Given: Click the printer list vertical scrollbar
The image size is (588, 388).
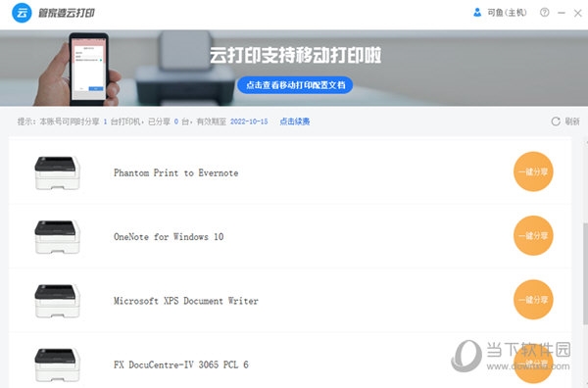Looking at the screenshot, I should (x=585, y=273).
